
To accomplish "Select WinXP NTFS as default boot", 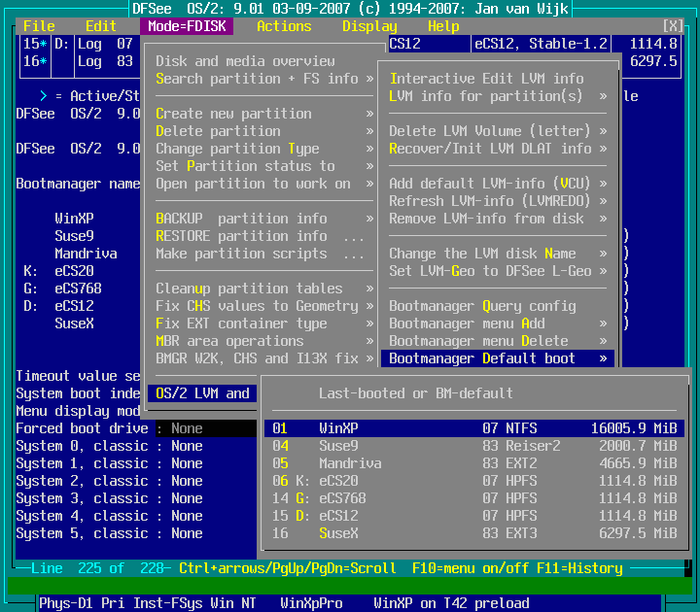I will click(x=473, y=428).
